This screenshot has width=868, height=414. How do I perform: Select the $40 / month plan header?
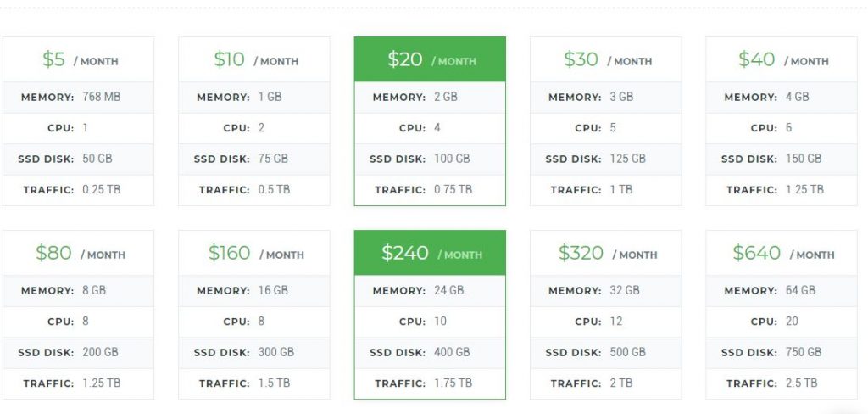point(782,60)
